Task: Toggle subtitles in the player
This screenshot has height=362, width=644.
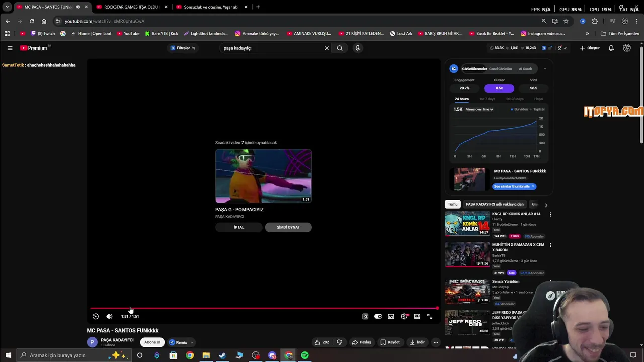Action: (x=391, y=316)
